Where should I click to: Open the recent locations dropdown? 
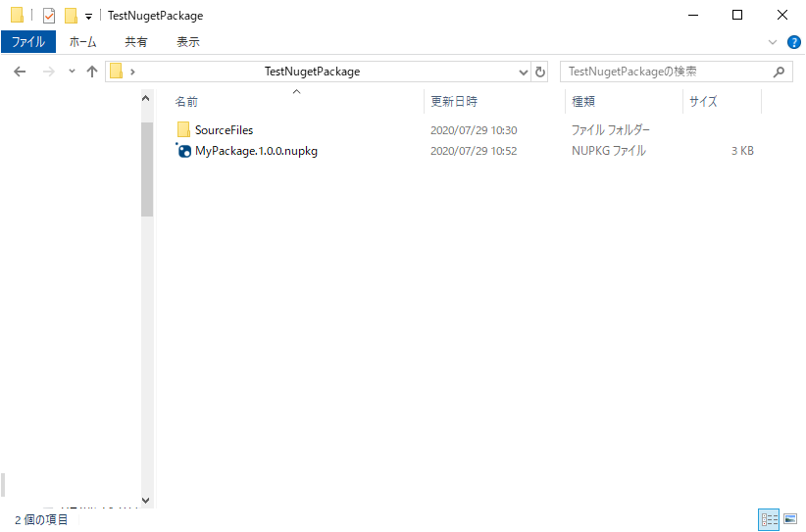point(72,72)
